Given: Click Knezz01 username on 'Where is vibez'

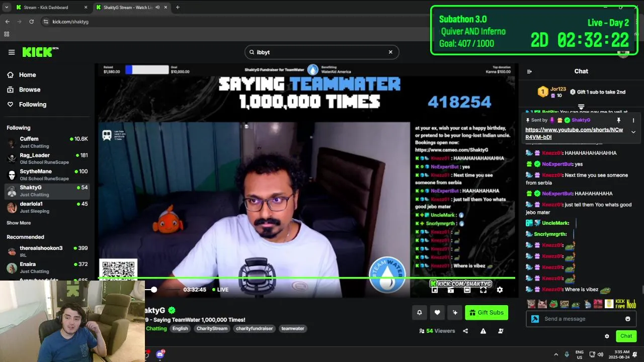Looking at the screenshot, I should coord(552,290).
